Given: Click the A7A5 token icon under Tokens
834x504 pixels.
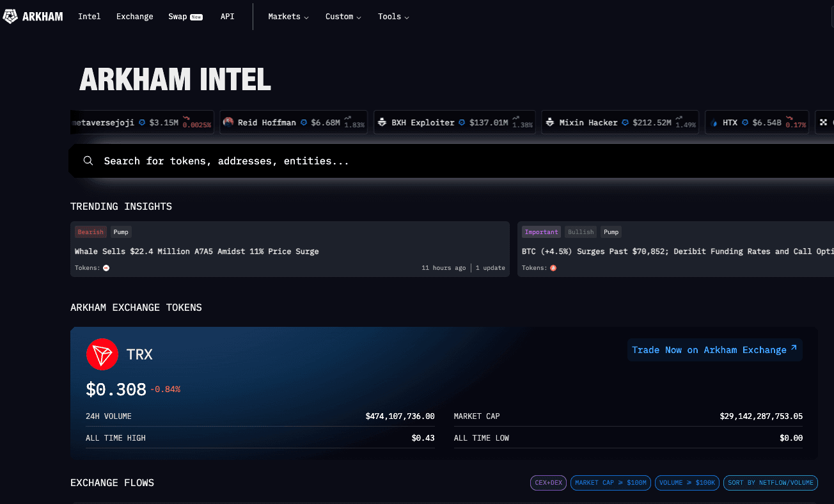Looking at the screenshot, I should point(106,268).
